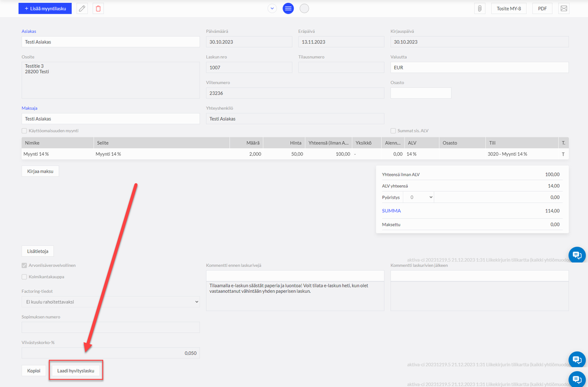Open the lowest chat bubble icon
This screenshot has height=387, width=588.
pyautogui.click(x=577, y=379)
